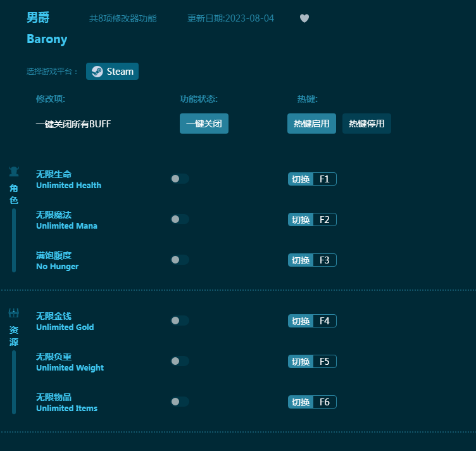Click the heart favorite icon

304,18
